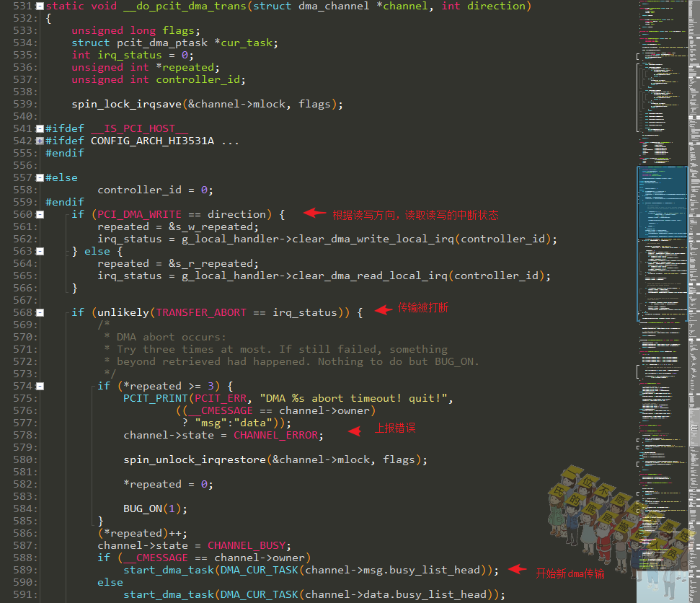Click start_dma_task call on line 589

coord(169,570)
